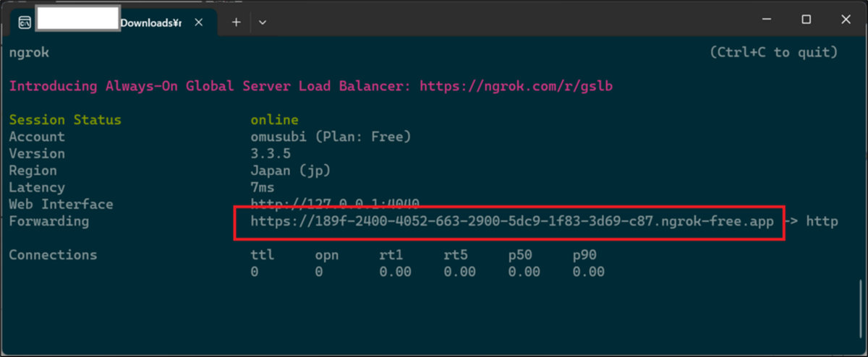Click the 'rt1' column header
Viewport: 868px width, 357px height.
[x=391, y=255]
